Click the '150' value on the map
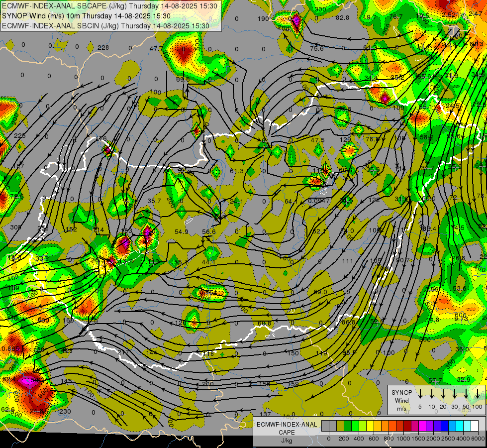Viewport: 487px width, 448px height. (293, 353)
